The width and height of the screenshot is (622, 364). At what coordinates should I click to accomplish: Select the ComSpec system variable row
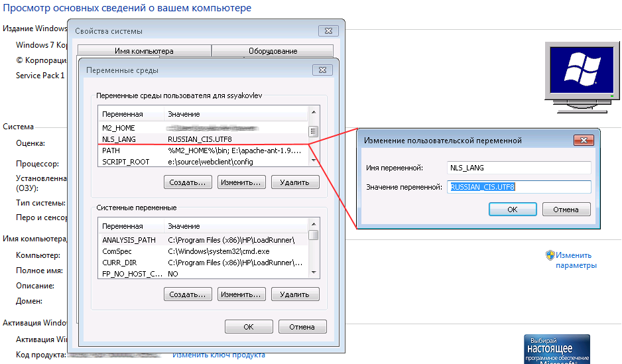click(x=203, y=251)
